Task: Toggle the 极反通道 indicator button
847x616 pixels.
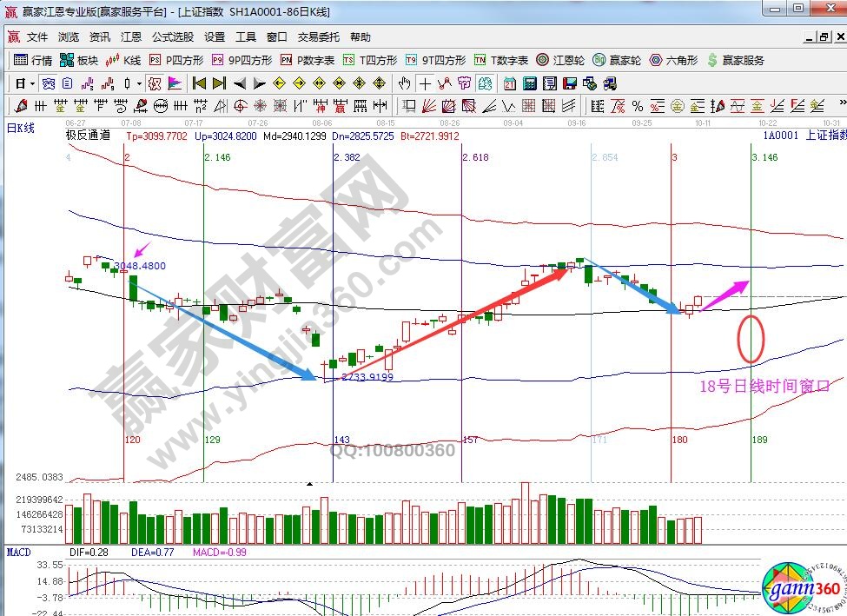Action: click(154, 83)
